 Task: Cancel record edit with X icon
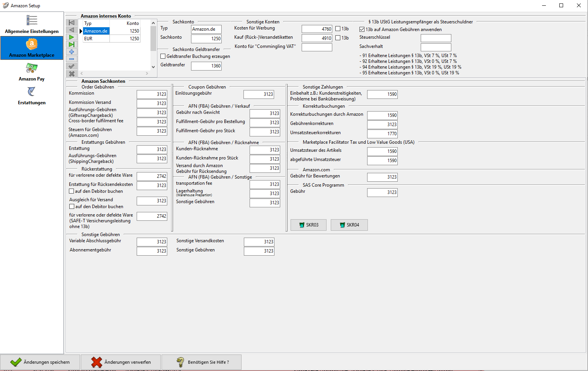(72, 74)
